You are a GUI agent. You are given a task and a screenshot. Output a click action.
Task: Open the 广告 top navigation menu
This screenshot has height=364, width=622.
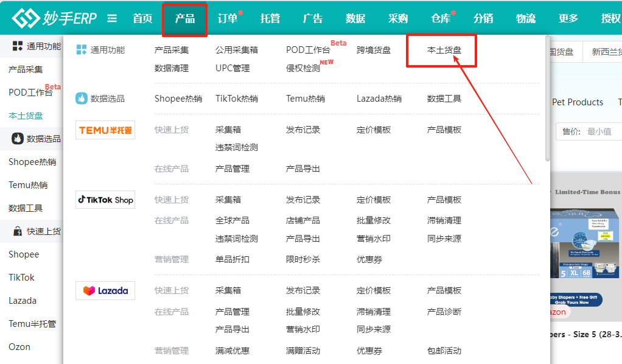coord(313,18)
